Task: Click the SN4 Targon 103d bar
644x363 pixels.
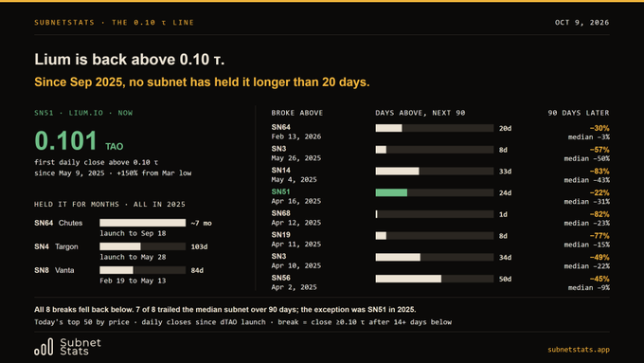Action: [x=142, y=246]
